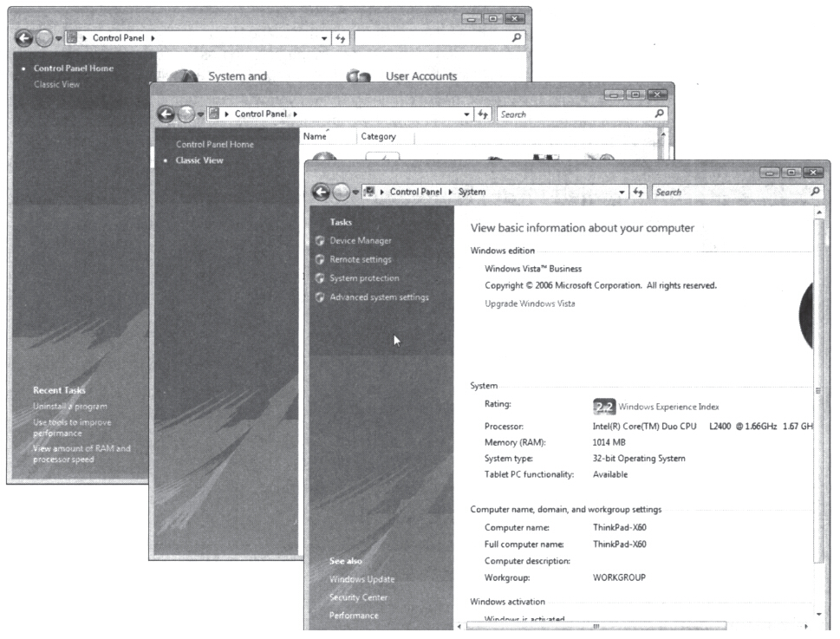The width and height of the screenshot is (840, 639).
Task: Switch to Classic View in rearmost window
Action: point(57,84)
